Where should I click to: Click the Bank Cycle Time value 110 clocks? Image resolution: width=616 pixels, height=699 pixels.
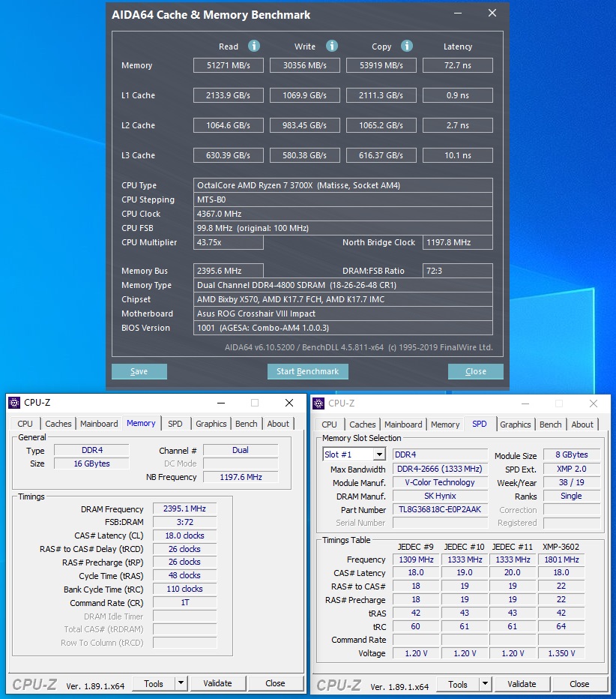[x=184, y=589]
